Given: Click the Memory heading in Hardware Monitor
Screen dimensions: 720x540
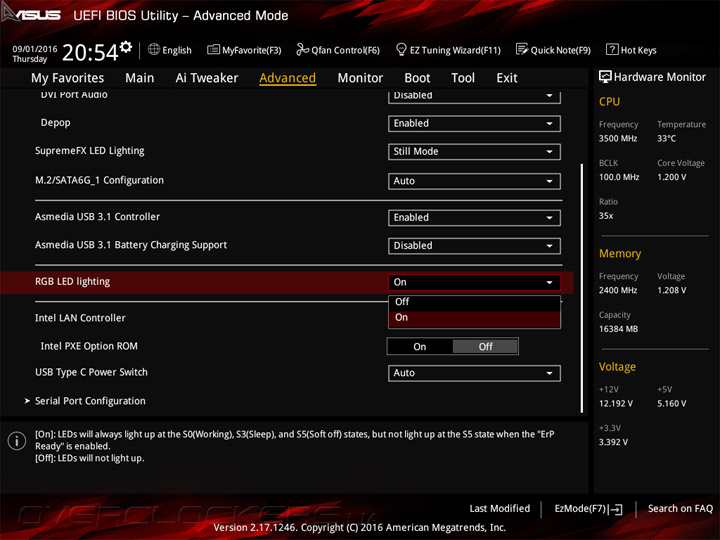Looking at the screenshot, I should (x=620, y=253).
